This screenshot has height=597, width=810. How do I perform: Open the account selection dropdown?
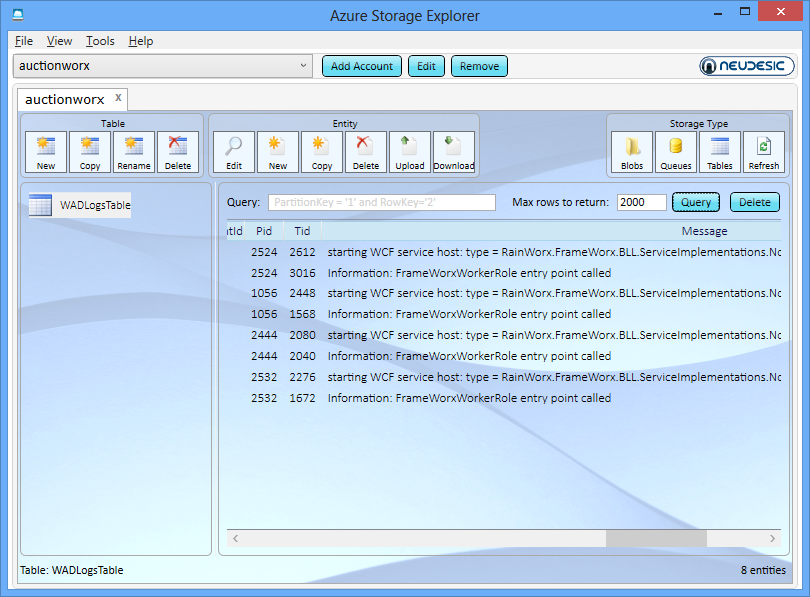(x=163, y=66)
